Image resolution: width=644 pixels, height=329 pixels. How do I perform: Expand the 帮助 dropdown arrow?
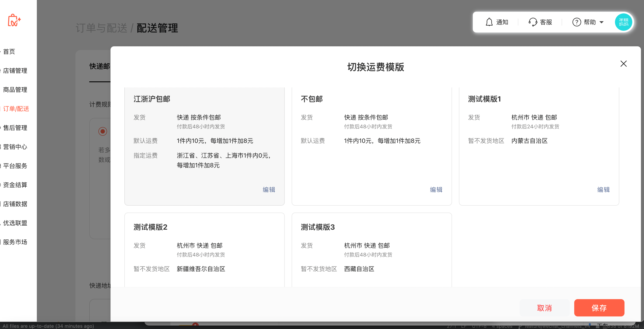point(602,22)
